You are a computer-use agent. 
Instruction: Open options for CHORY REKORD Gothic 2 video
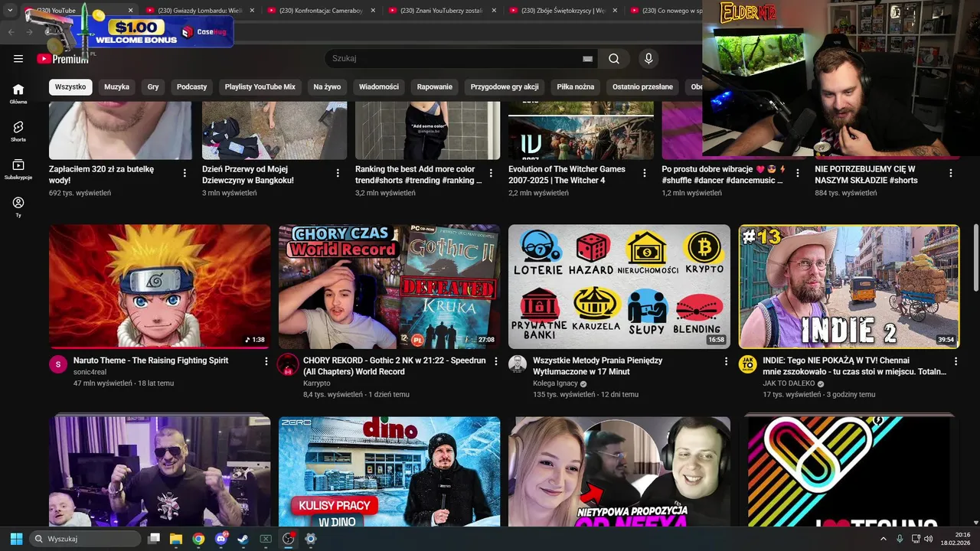click(496, 361)
